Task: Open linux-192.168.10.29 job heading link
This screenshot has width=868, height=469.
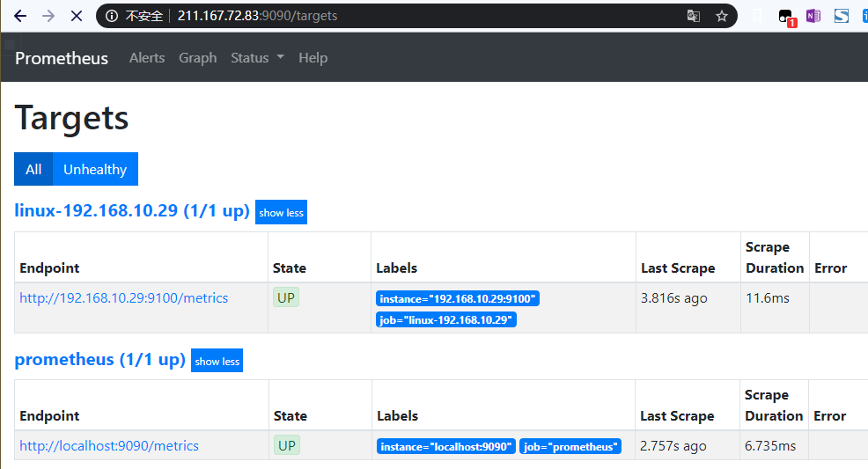Action: 132,210
